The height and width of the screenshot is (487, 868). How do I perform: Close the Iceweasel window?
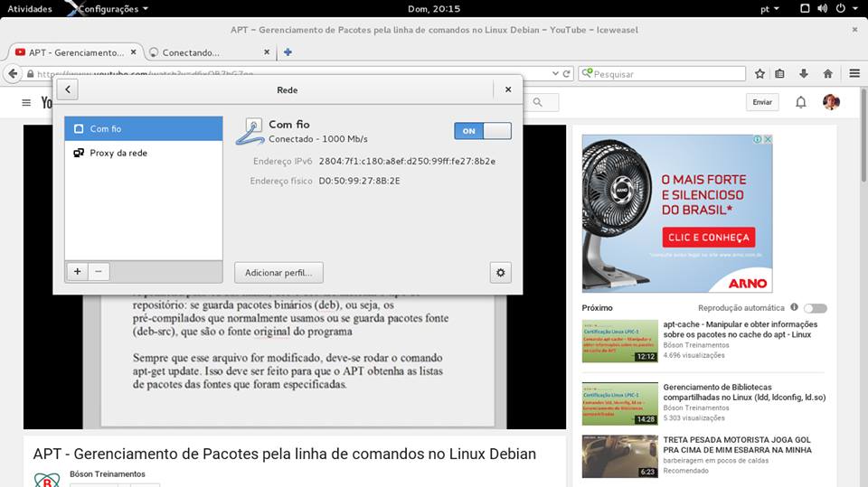coord(854,29)
